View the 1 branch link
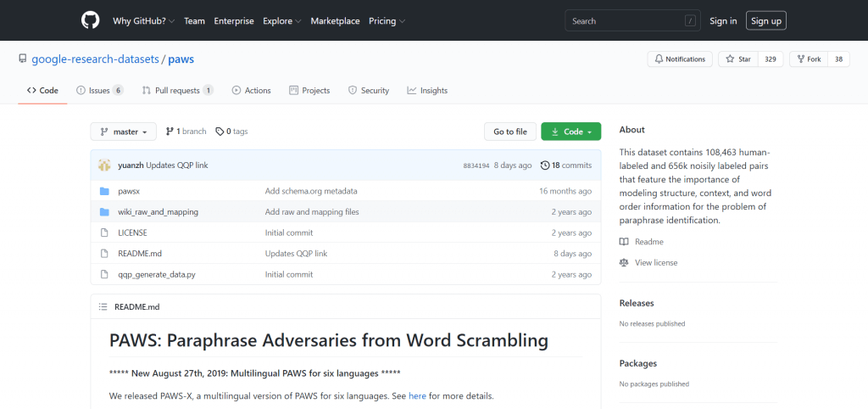Viewport: 868px width, 409px height. point(186,132)
